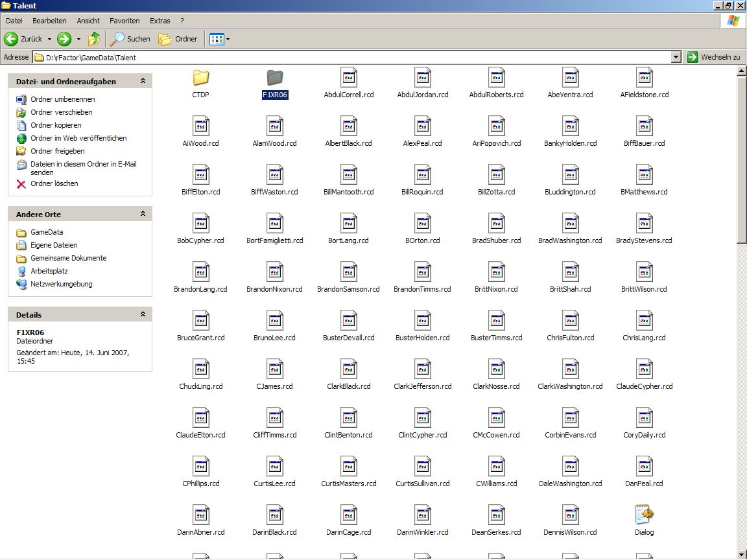Select the BortFamiglietti.rcd file icon
Screen dimensions: 747x560
point(275,223)
